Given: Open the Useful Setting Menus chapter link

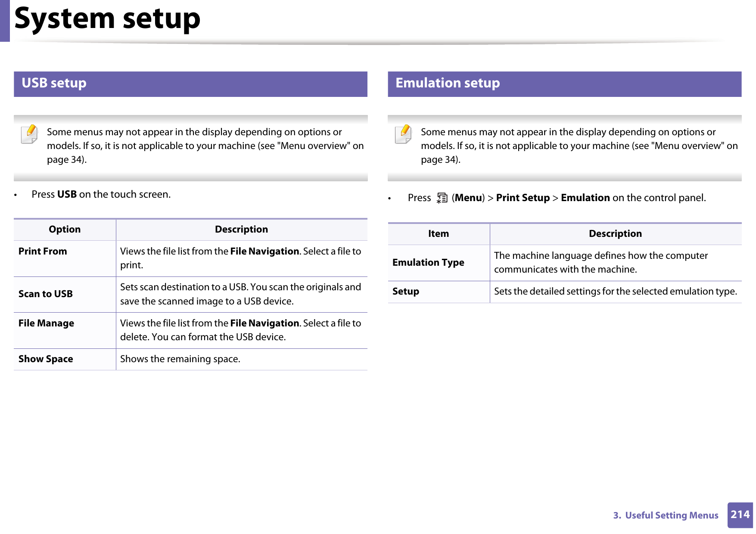Looking at the screenshot, I should coord(666,515).
